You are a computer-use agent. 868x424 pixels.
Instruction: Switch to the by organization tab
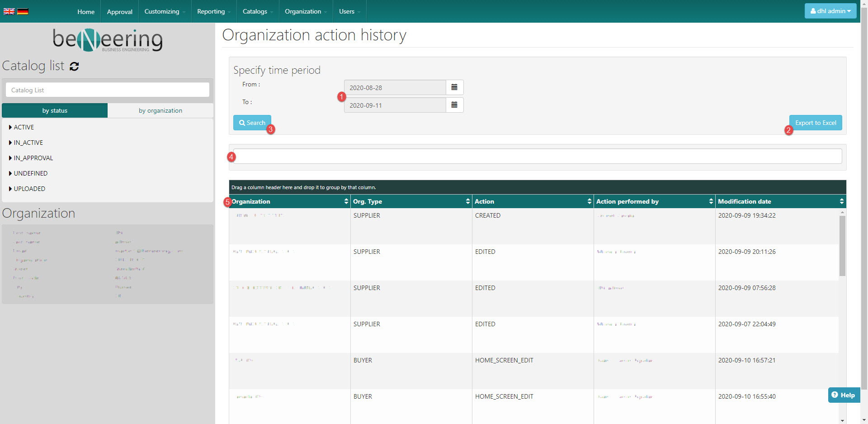[160, 110]
